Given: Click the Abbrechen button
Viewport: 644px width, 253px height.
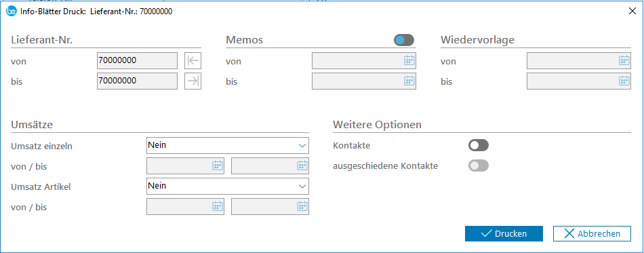Looking at the screenshot, I should pyautogui.click(x=592, y=234).
